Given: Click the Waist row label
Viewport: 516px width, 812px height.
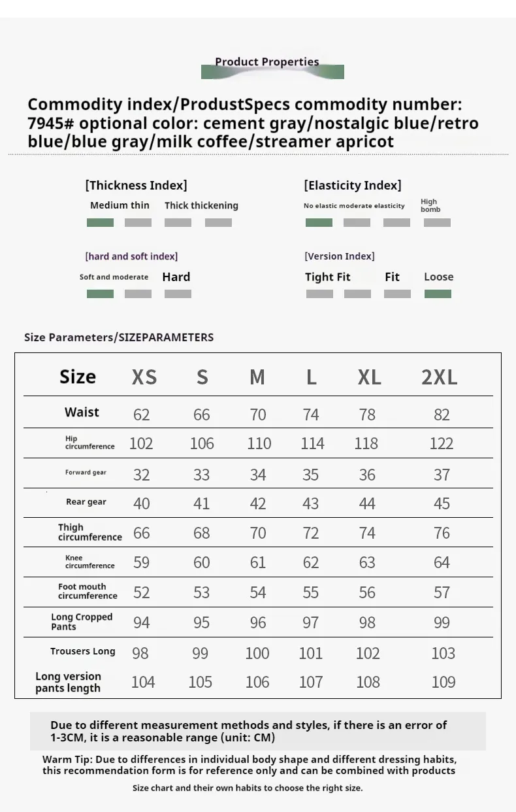Looking at the screenshot, I should [x=82, y=412].
